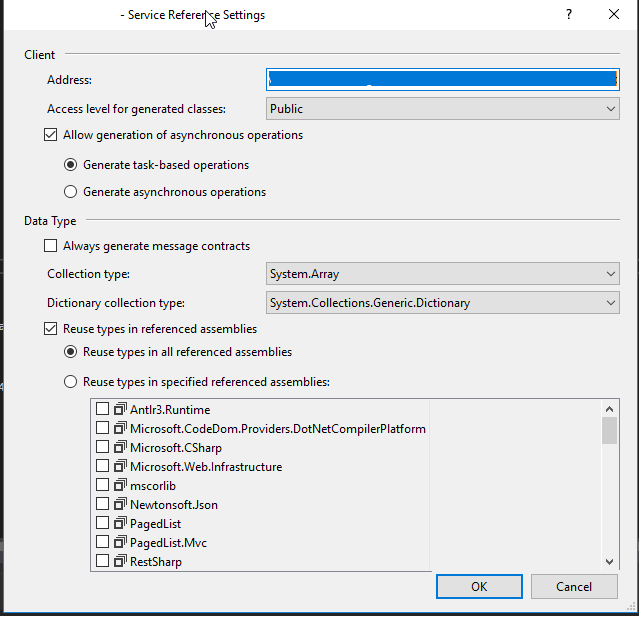This screenshot has width=642, height=620.
Task: Select Reuse types in specified referenced assemblies
Action: coord(70,382)
